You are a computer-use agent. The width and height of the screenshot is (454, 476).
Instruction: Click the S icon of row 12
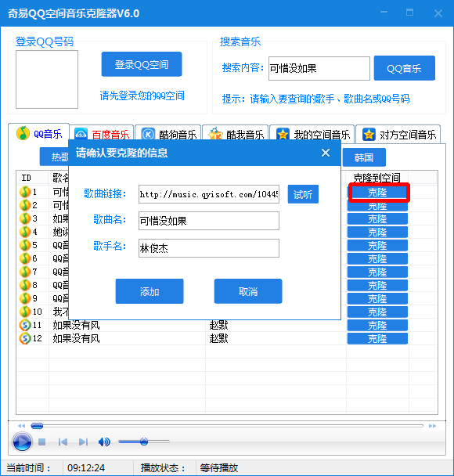tap(25, 338)
